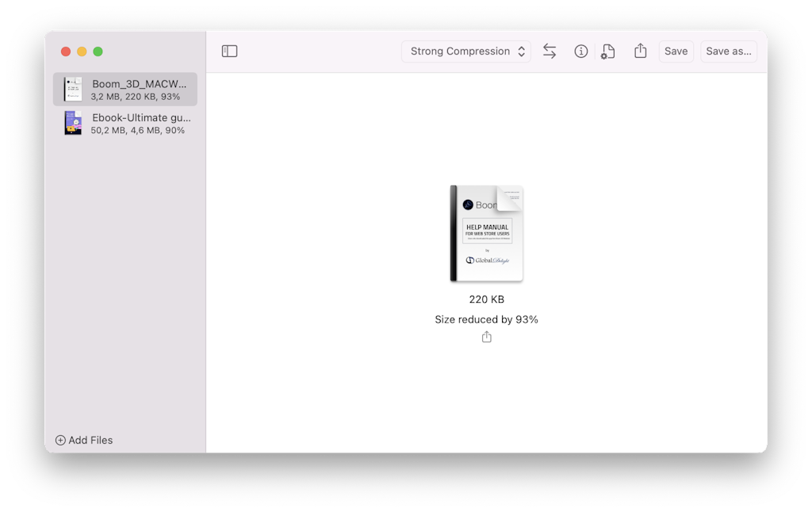Click the 220 KB size label

[x=486, y=299]
